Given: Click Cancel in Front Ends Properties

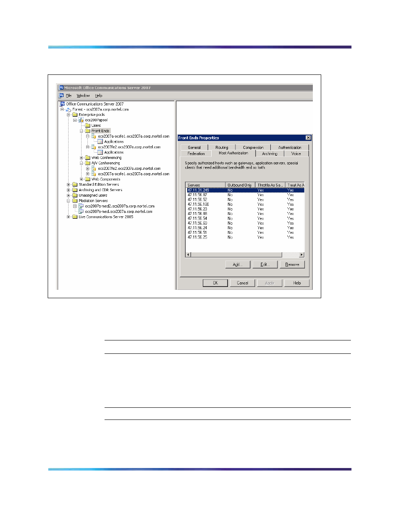Looking at the screenshot, I should 243,283.
